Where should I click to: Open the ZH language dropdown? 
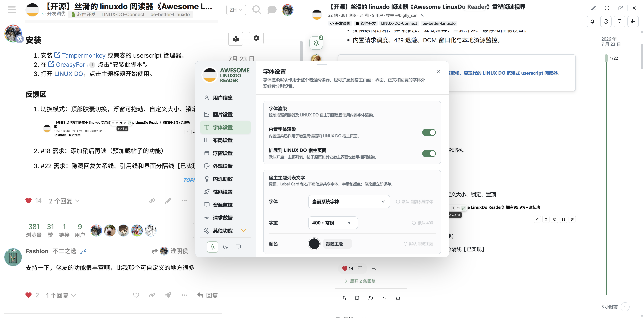click(x=236, y=10)
